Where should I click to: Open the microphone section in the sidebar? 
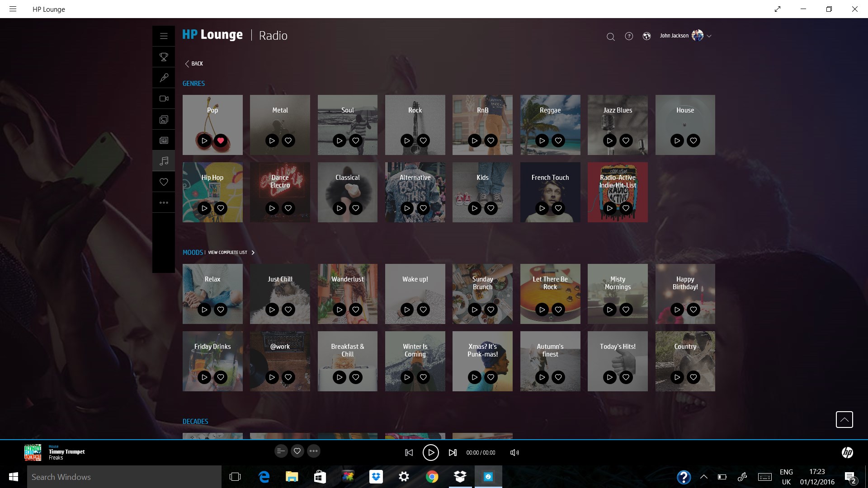coord(164,78)
